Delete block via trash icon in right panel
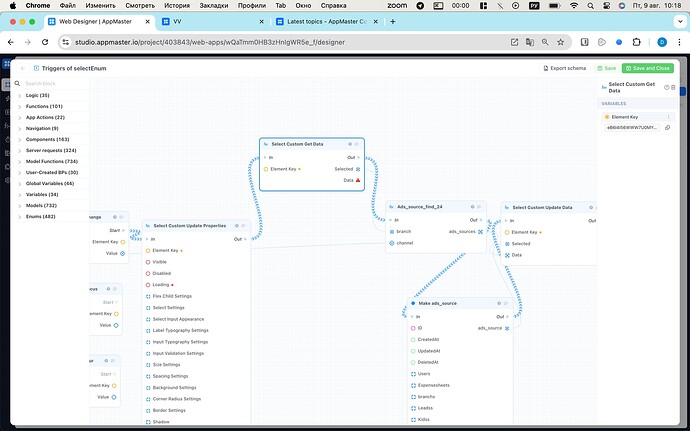Image resolution: width=690 pixels, height=431 pixels. (x=673, y=87)
